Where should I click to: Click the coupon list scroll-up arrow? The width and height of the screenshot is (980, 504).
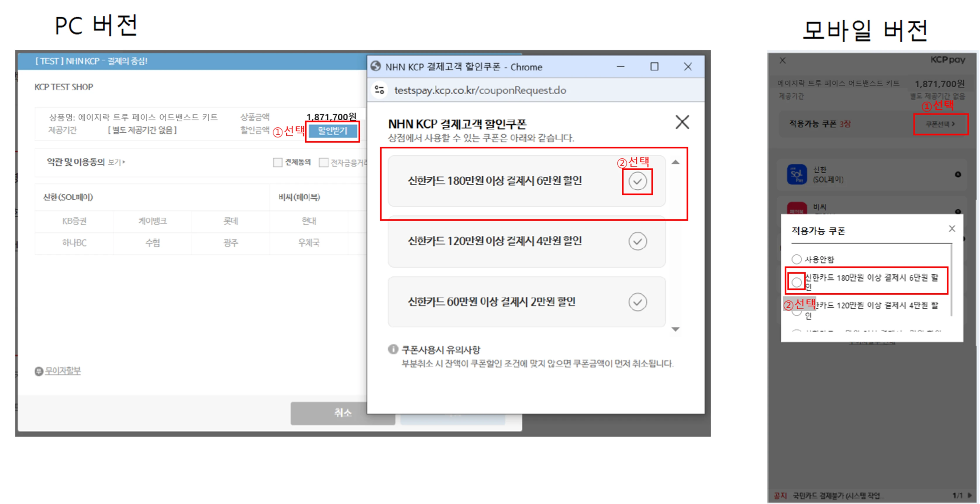click(x=675, y=162)
